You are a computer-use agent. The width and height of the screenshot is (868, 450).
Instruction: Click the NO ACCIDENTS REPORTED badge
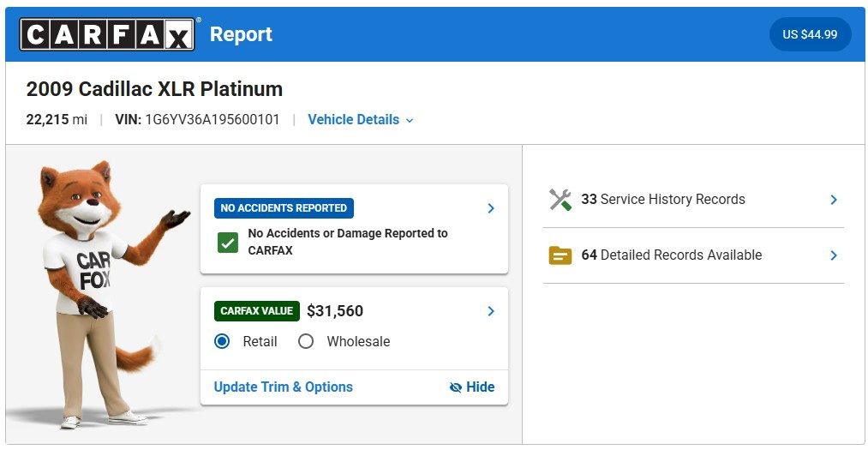click(x=284, y=208)
